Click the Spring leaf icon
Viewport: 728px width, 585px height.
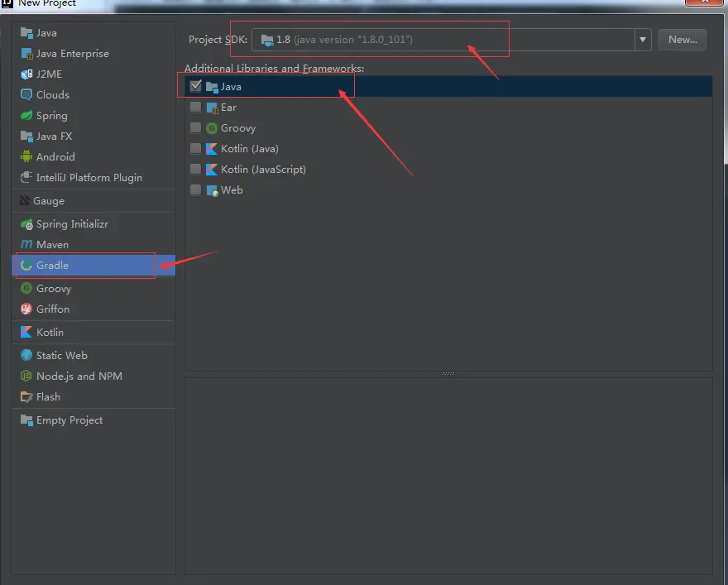click(26, 116)
